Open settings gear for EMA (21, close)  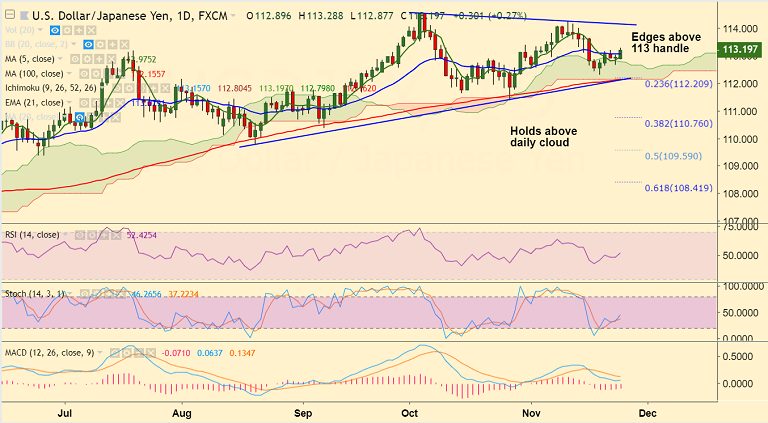96,103
